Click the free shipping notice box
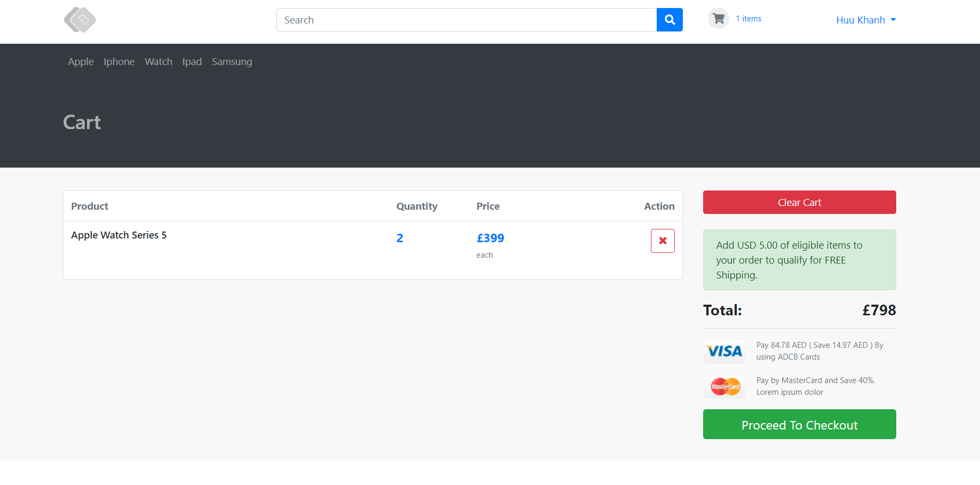Screen dimensions: 980x485 (x=799, y=260)
